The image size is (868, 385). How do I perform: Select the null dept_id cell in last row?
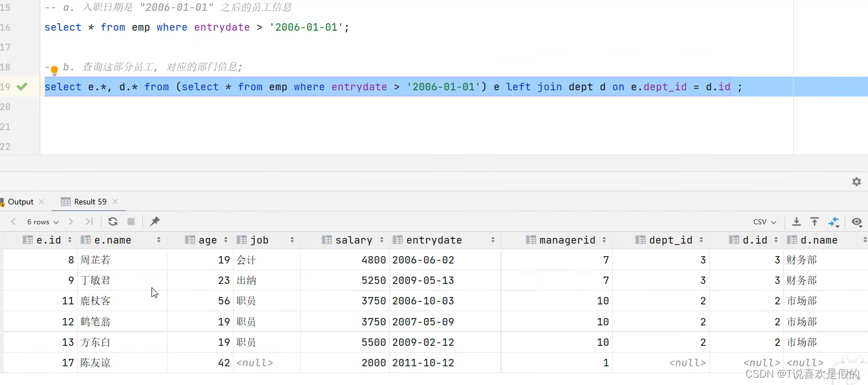click(x=661, y=363)
